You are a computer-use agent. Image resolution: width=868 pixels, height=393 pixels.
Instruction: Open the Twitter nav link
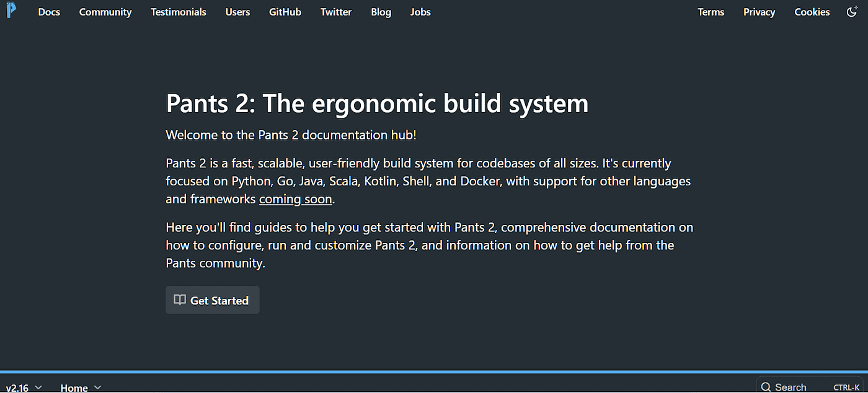pyautogui.click(x=336, y=12)
